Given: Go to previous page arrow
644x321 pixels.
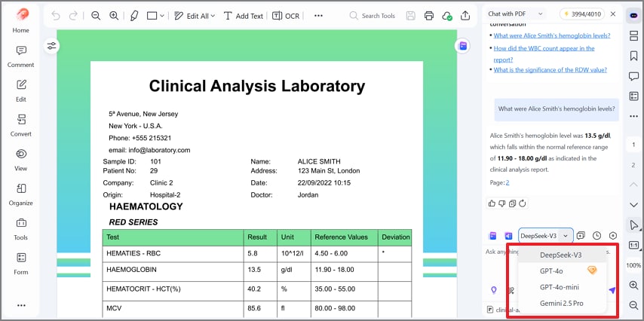Looking at the screenshot, I should click(633, 185).
